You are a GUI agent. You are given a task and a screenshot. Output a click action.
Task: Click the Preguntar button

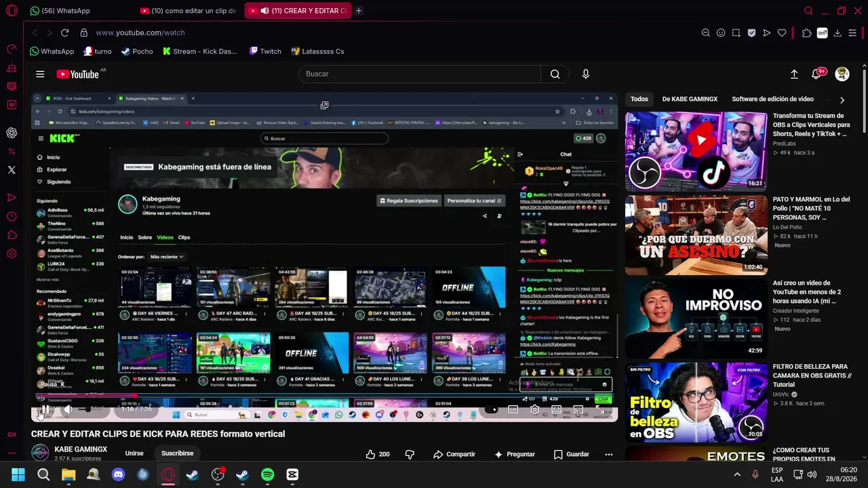pyautogui.click(x=515, y=454)
